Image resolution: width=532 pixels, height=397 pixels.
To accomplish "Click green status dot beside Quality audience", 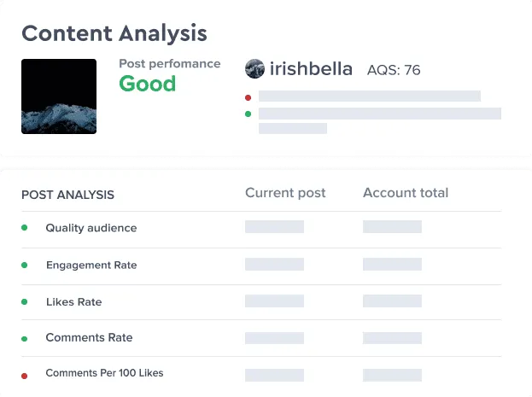I will click(25, 228).
